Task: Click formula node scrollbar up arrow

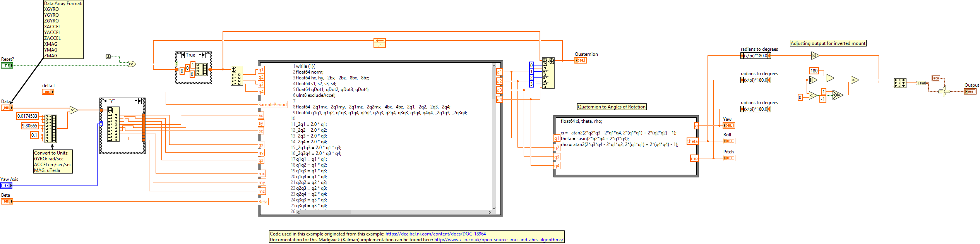Action: [x=493, y=66]
